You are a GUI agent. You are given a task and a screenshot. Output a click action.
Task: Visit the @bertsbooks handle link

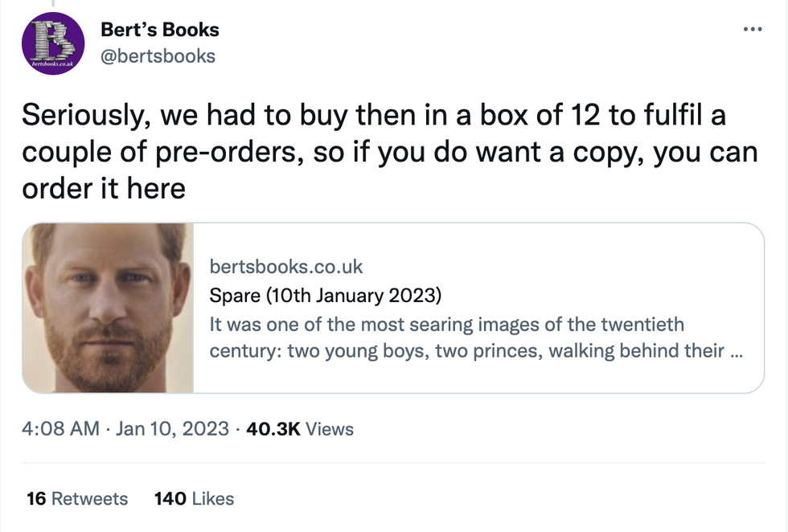[x=158, y=55]
